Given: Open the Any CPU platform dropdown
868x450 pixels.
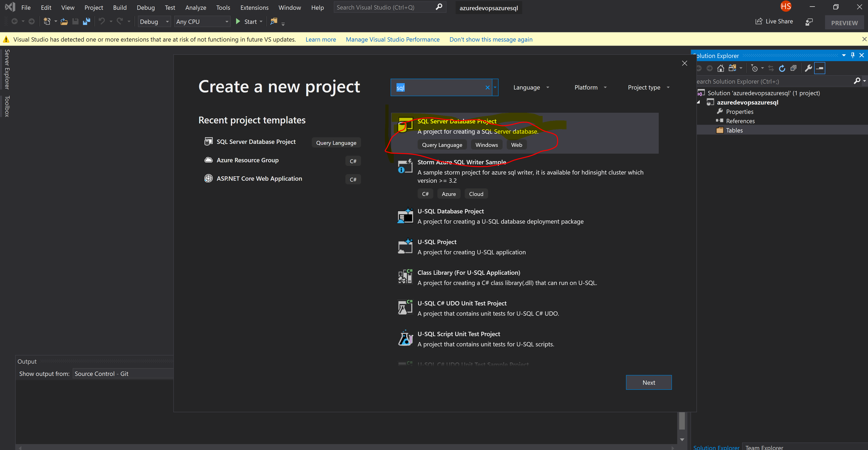Looking at the screenshot, I should coord(202,22).
